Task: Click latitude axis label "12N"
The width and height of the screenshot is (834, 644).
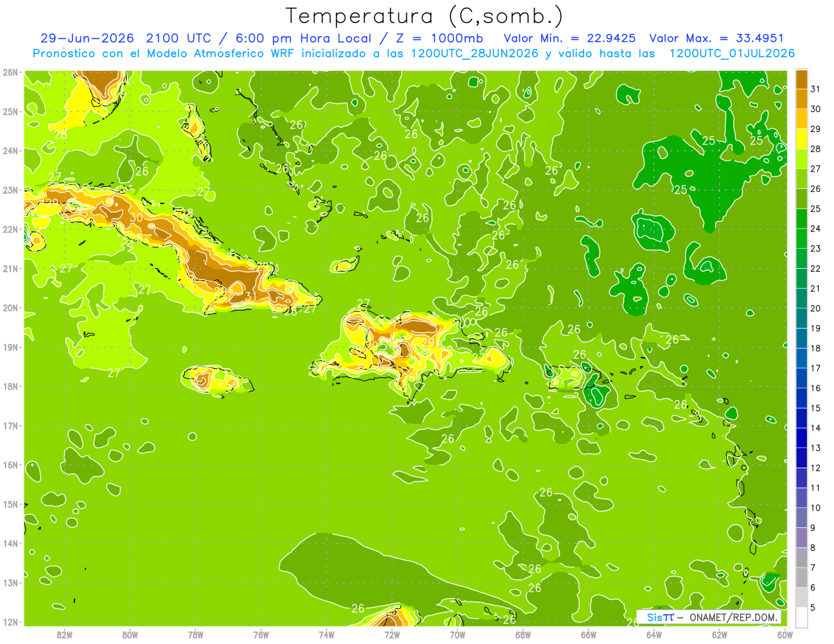Action: pyautogui.click(x=10, y=622)
